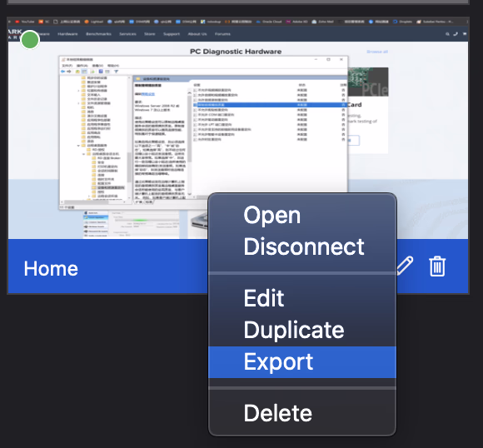Click the Home connection label
Screen dimensions: 483x448
point(51,269)
